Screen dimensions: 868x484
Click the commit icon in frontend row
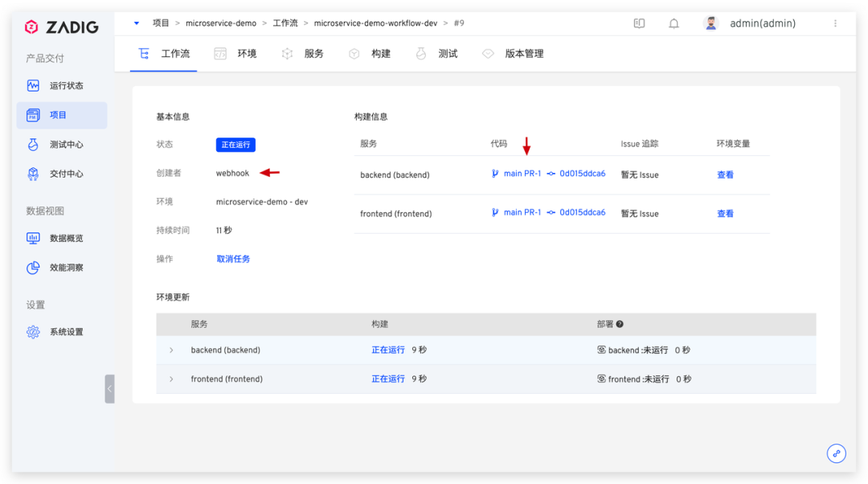(551, 212)
